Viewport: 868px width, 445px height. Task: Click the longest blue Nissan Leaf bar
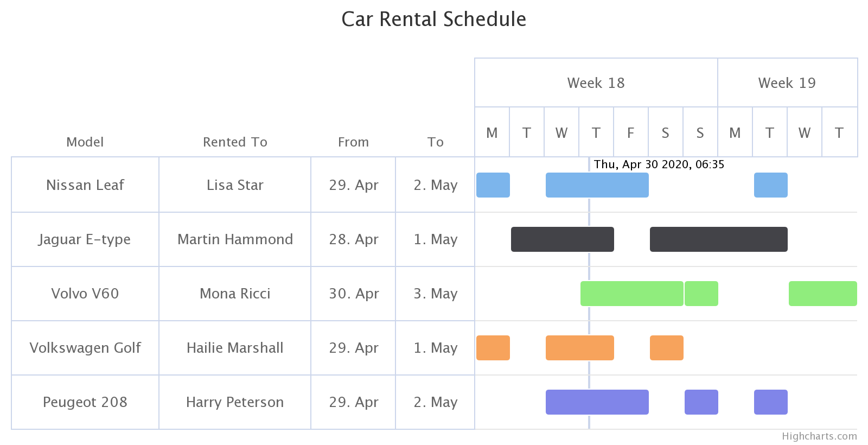[597, 185]
